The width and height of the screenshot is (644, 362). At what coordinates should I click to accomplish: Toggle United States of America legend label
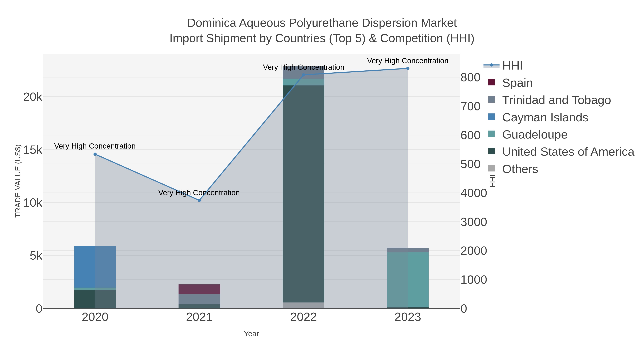(x=568, y=152)
